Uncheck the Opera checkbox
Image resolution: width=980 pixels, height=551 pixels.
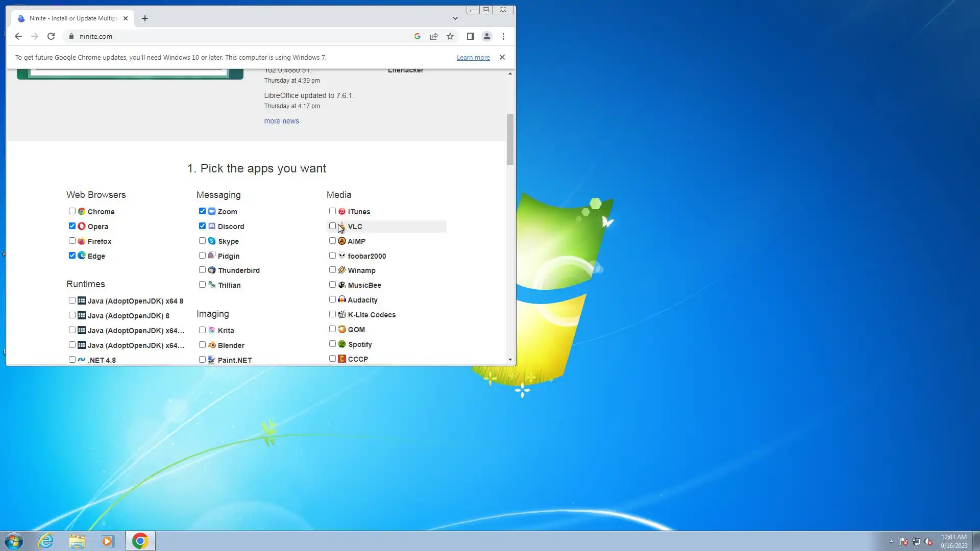click(72, 226)
